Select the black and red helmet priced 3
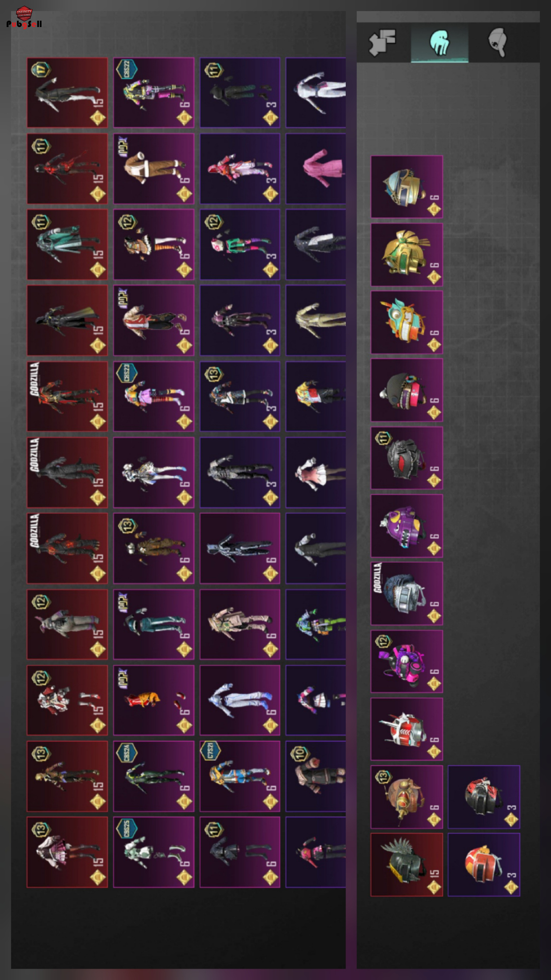Viewport: 551px width, 980px height. 484,797
